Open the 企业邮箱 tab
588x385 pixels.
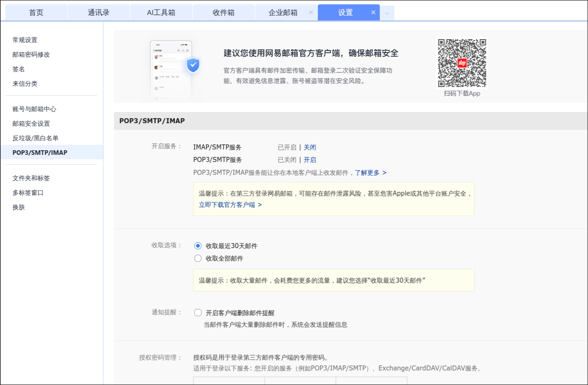[x=283, y=12]
